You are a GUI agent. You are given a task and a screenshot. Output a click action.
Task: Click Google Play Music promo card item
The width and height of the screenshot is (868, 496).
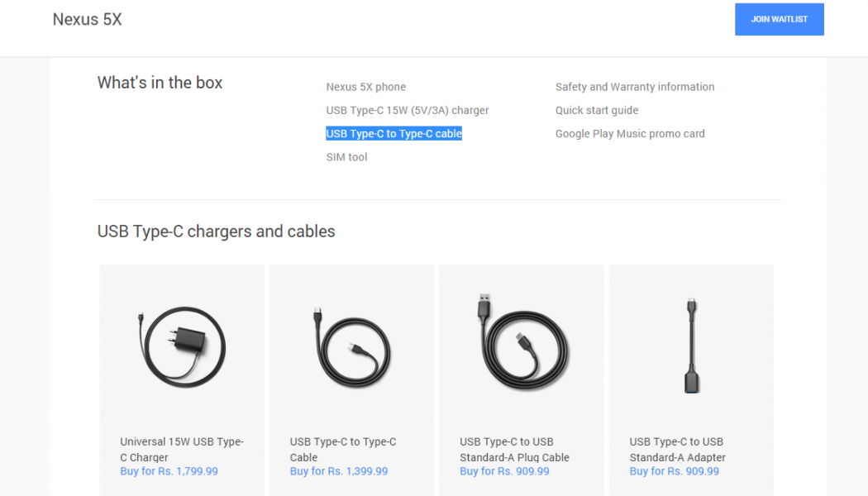pos(630,134)
